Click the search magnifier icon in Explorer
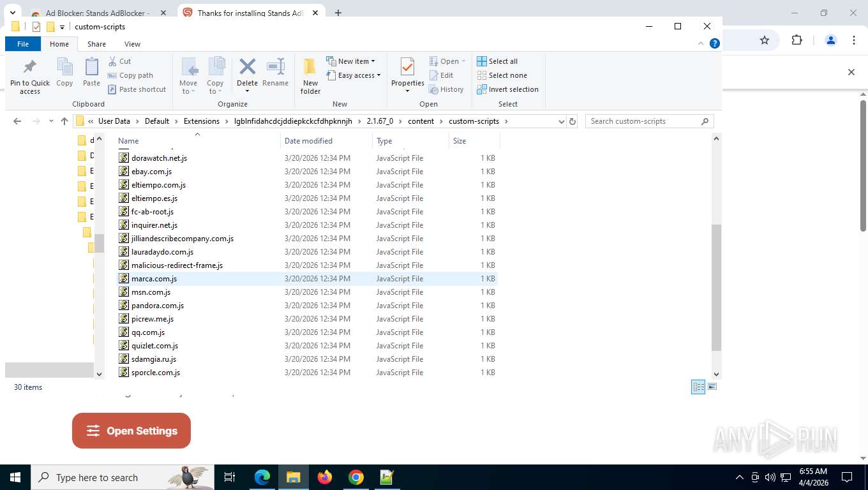The height and width of the screenshot is (490, 868). click(705, 121)
